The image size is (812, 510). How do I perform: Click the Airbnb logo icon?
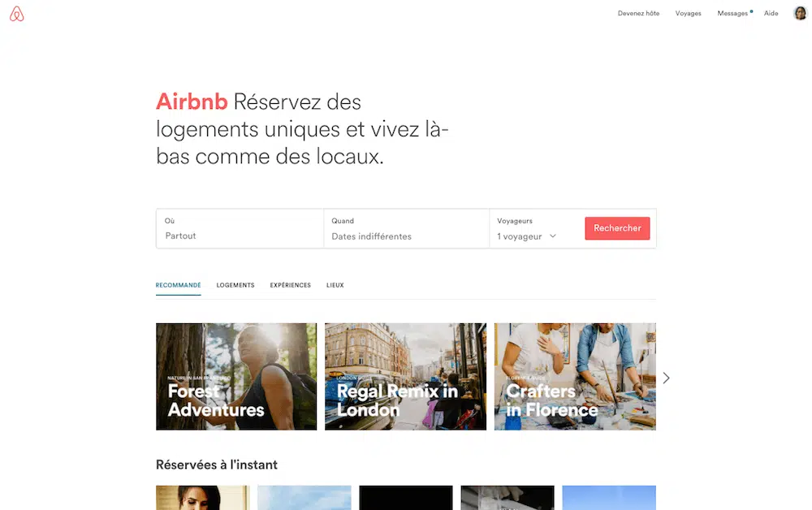pyautogui.click(x=16, y=14)
